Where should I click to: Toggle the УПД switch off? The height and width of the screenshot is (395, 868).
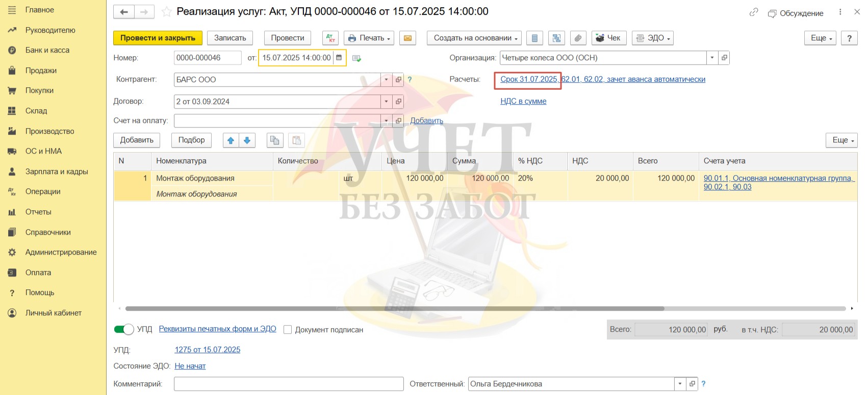click(x=124, y=329)
